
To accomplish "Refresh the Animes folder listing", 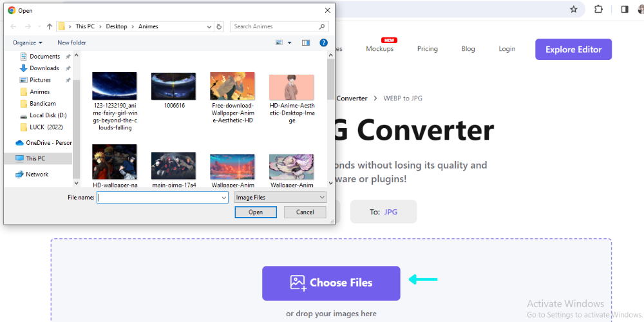I will coord(220,26).
